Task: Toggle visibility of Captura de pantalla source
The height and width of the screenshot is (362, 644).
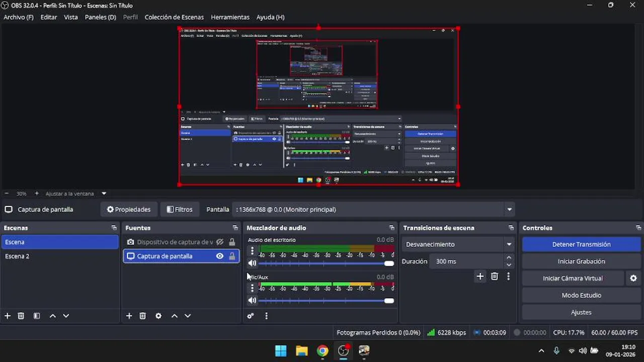Action: coord(219,256)
